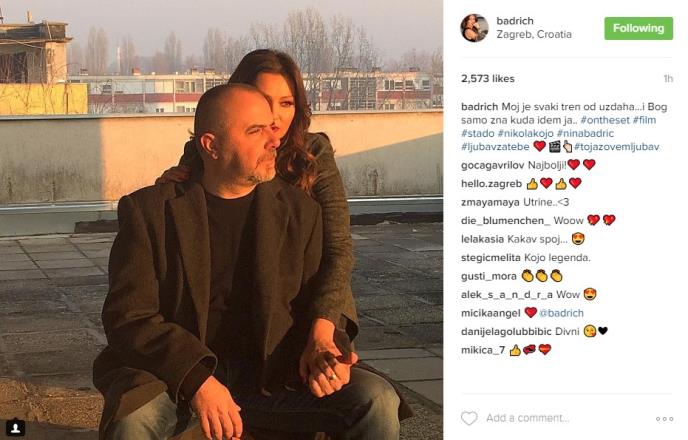Open stegicmelita commenter profile
The width and height of the screenshot is (688, 440).
[x=491, y=258]
